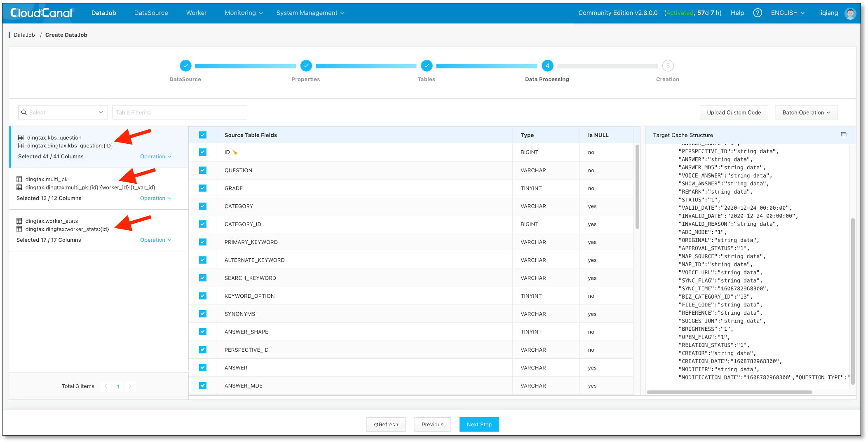The width and height of the screenshot is (868, 444).
Task: Open the ENGLISH language dropdown
Action: [787, 13]
